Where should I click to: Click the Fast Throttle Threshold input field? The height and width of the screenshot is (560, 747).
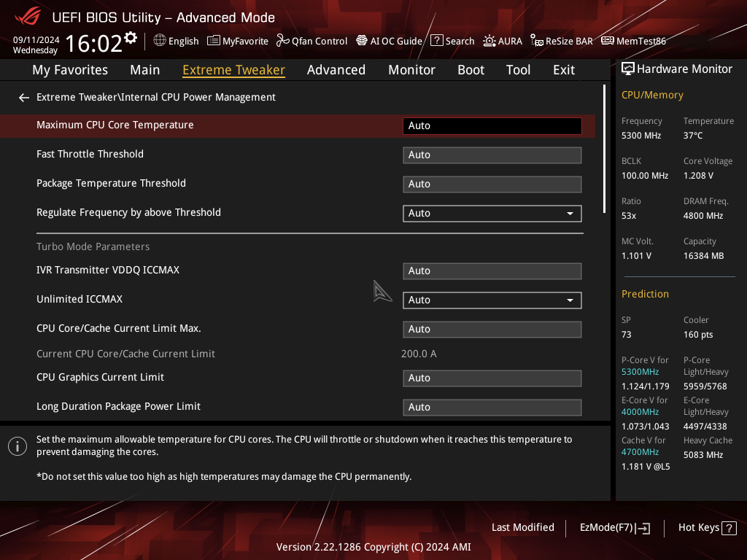point(492,155)
